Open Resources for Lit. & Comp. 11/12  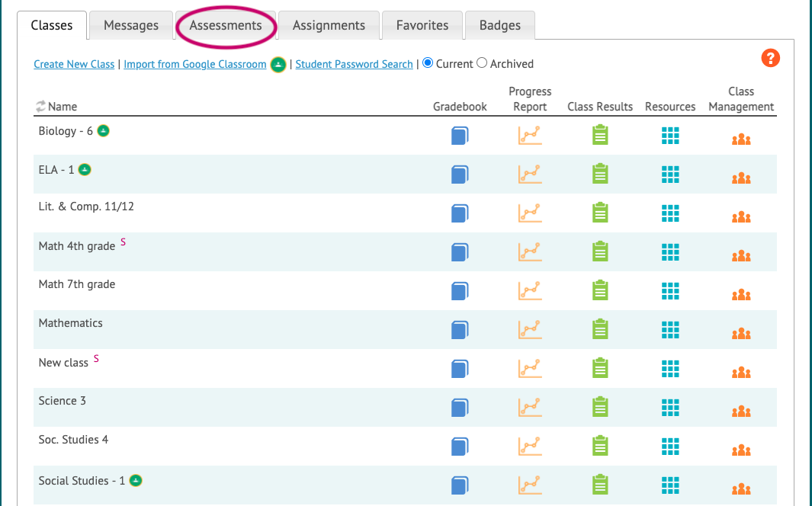point(670,213)
